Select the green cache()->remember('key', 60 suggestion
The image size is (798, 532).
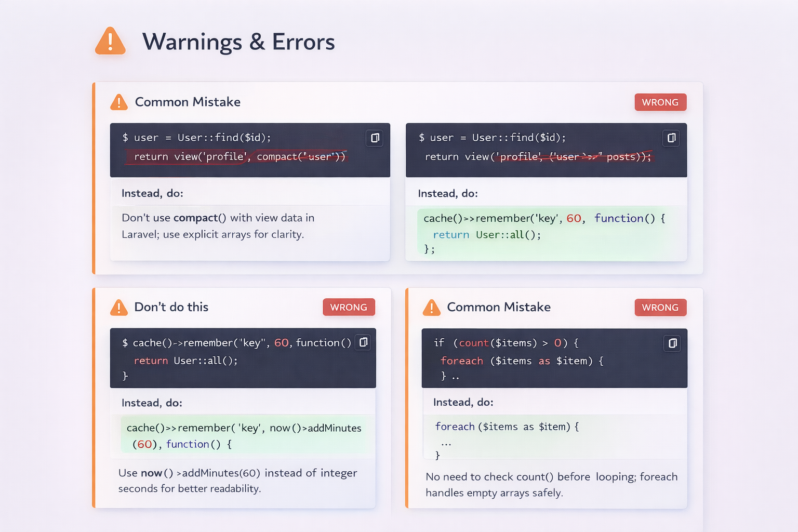[543, 233]
